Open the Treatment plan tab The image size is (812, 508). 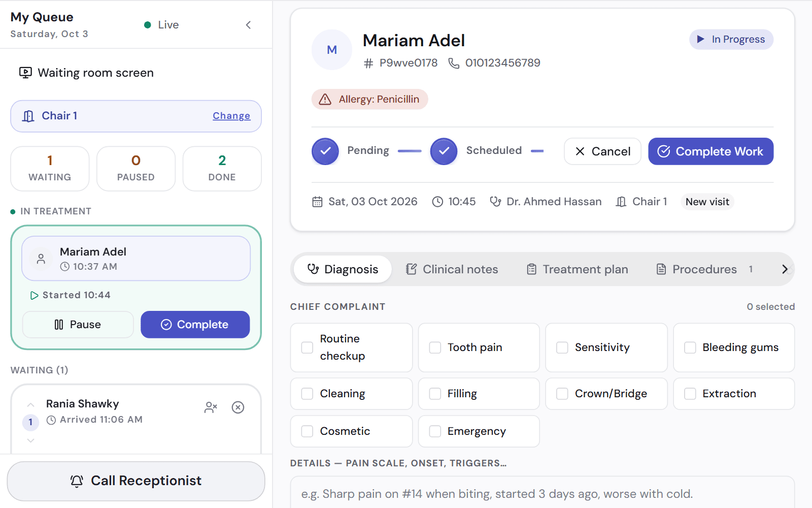click(x=578, y=269)
